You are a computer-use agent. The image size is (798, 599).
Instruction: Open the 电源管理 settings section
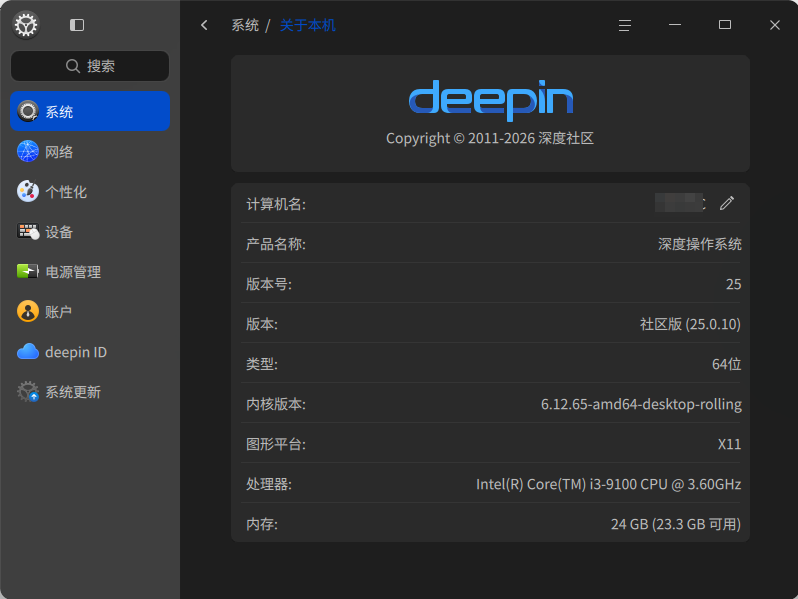pyautogui.click(x=90, y=271)
